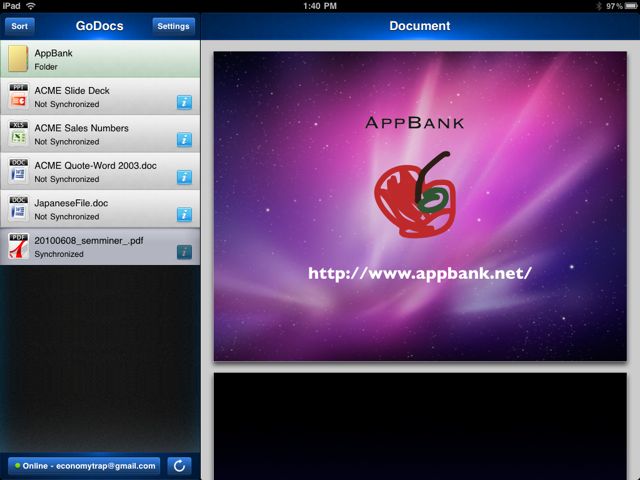
Task: Select the AppBank folder name
Action: [x=53, y=53]
